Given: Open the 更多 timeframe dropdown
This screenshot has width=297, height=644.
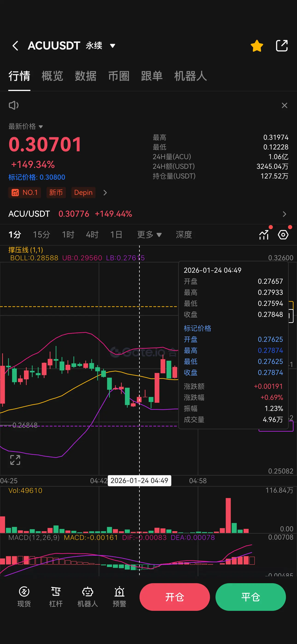Looking at the screenshot, I should (x=149, y=234).
